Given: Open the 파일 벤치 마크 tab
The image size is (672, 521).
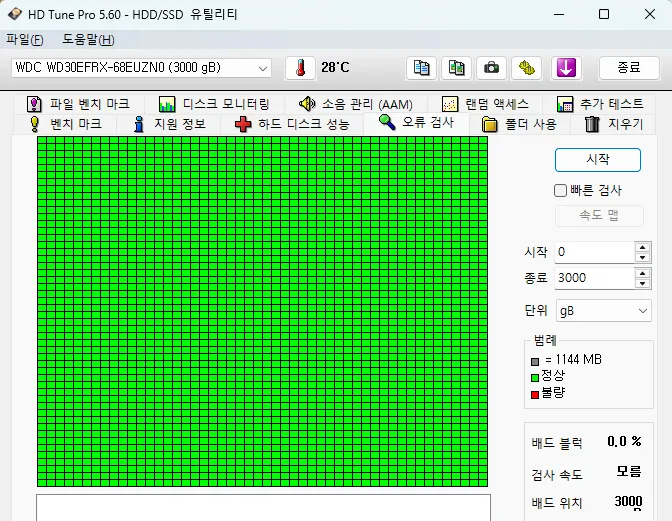Looking at the screenshot, I should pyautogui.click(x=78, y=104).
